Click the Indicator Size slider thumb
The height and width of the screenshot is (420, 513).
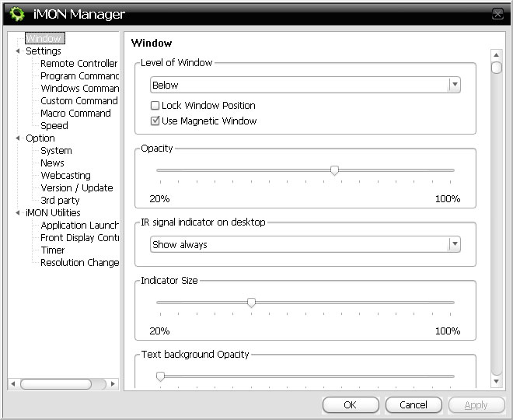click(251, 303)
